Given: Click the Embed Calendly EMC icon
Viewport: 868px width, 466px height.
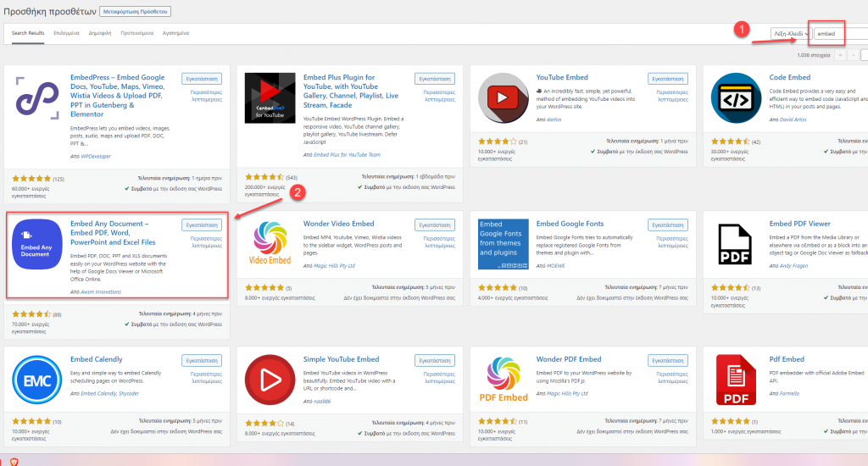Looking at the screenshot, I should click(37, 380).
